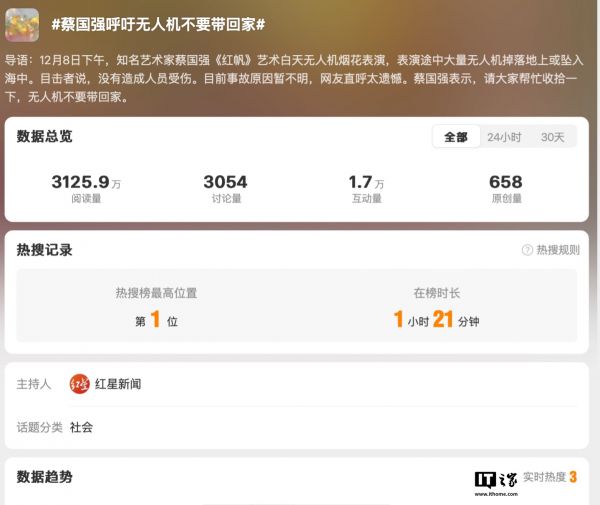The height and width of the screenshot is (505, 600).
Task: Click the topic title #蔡国强呼吁无人机不要带回家#
Action: click(158, 24)
